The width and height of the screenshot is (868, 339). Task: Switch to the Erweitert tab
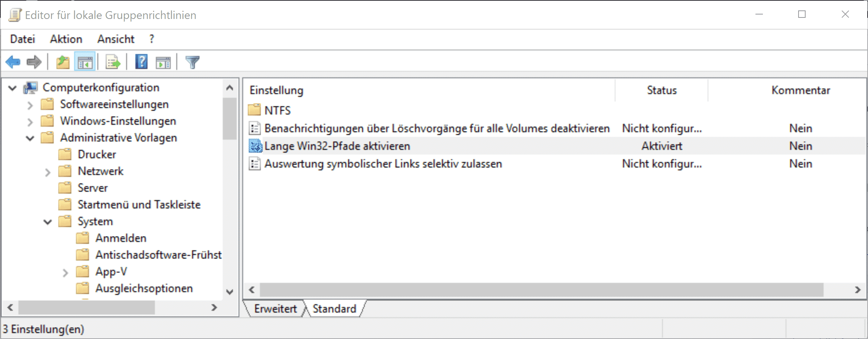pos(275,309)
